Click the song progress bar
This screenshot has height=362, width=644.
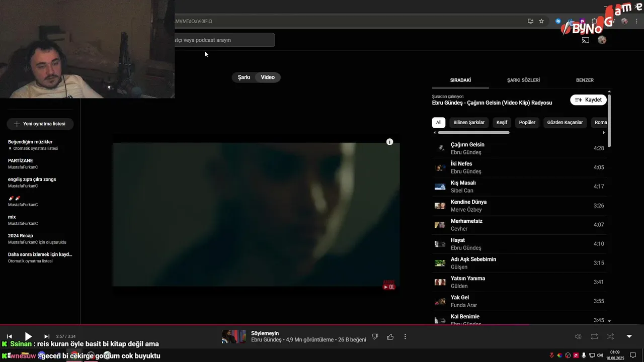tap(322, 325)
